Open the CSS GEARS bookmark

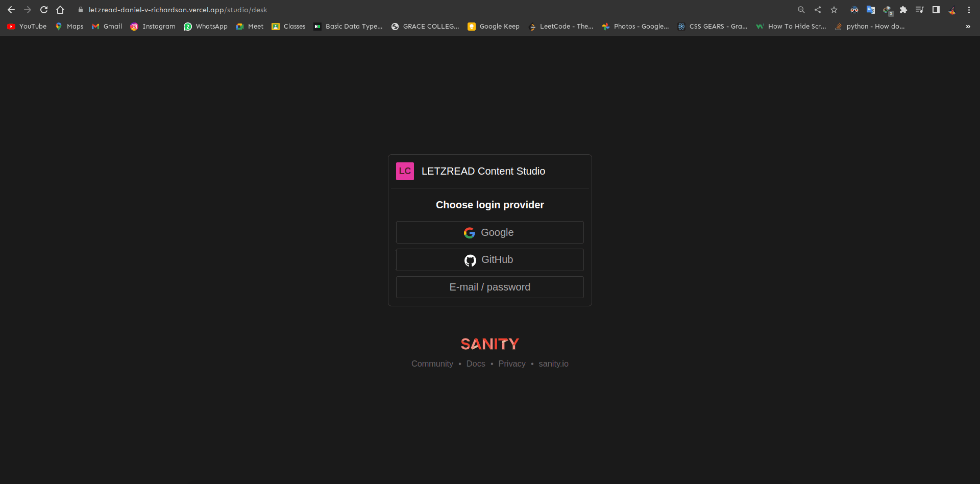(713, 27)
